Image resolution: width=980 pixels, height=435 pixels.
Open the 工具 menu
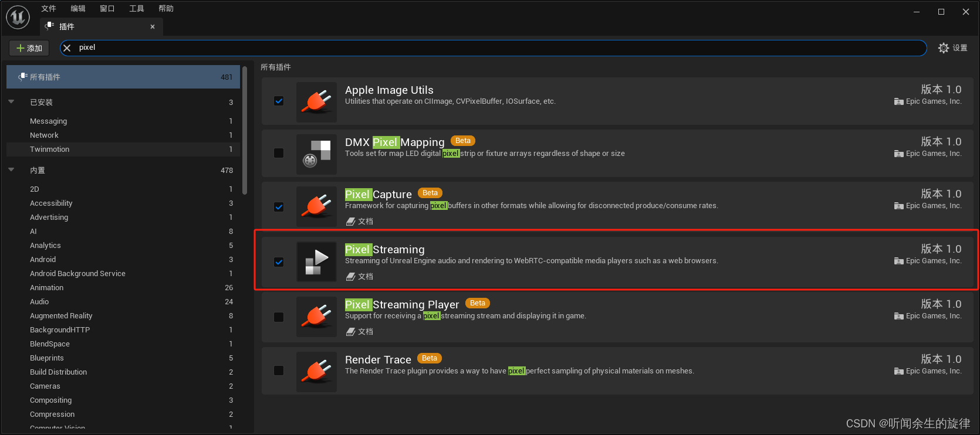[x=137, y=8]
